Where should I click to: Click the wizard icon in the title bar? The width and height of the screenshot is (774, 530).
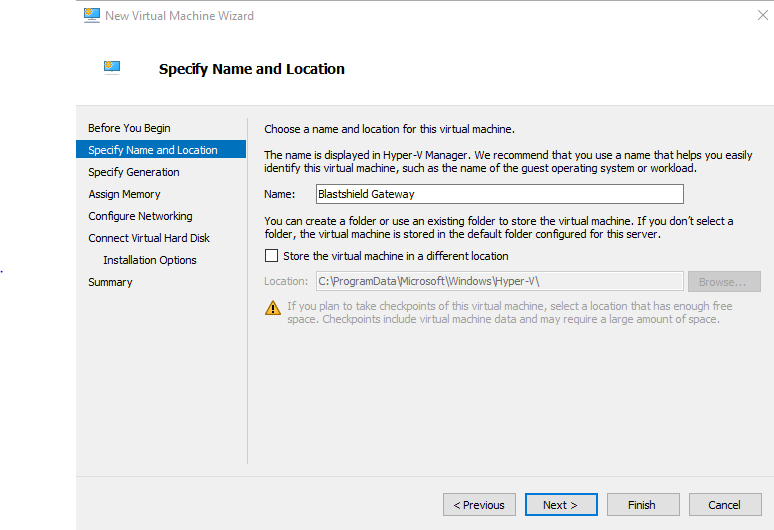92,15
